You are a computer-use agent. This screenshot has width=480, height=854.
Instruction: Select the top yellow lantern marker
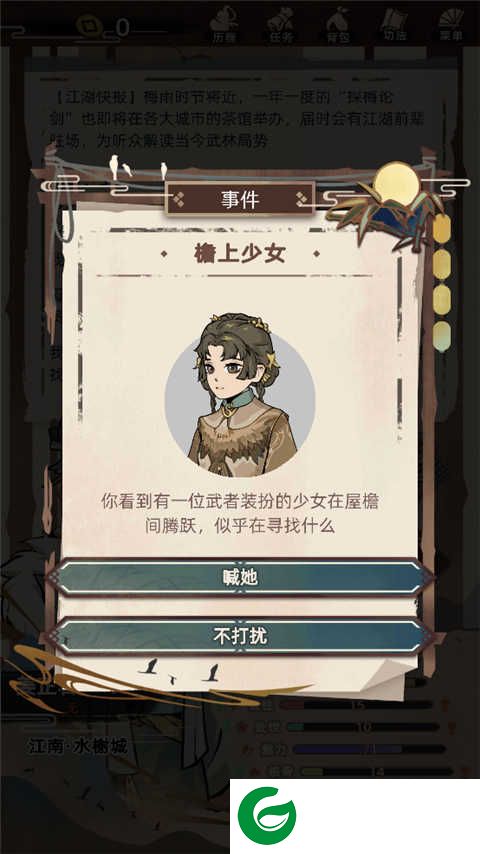tap(442, 229)
